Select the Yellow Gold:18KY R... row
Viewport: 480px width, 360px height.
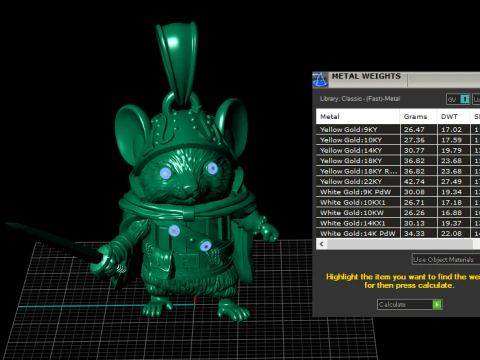click(x=398, y=171)
